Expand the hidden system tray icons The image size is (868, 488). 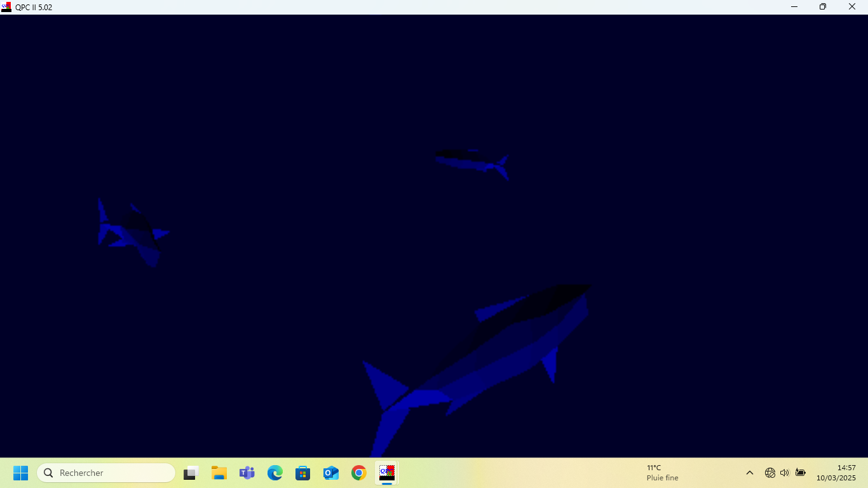[750, 473]
